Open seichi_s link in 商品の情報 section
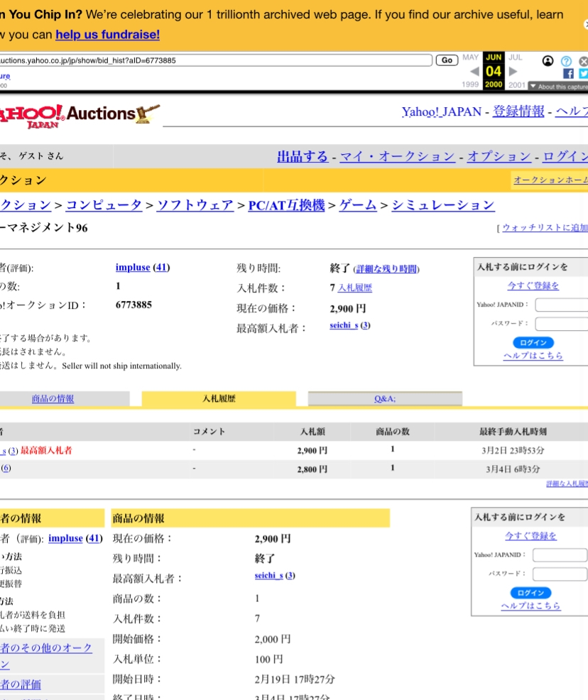 (x=268, y=576)
